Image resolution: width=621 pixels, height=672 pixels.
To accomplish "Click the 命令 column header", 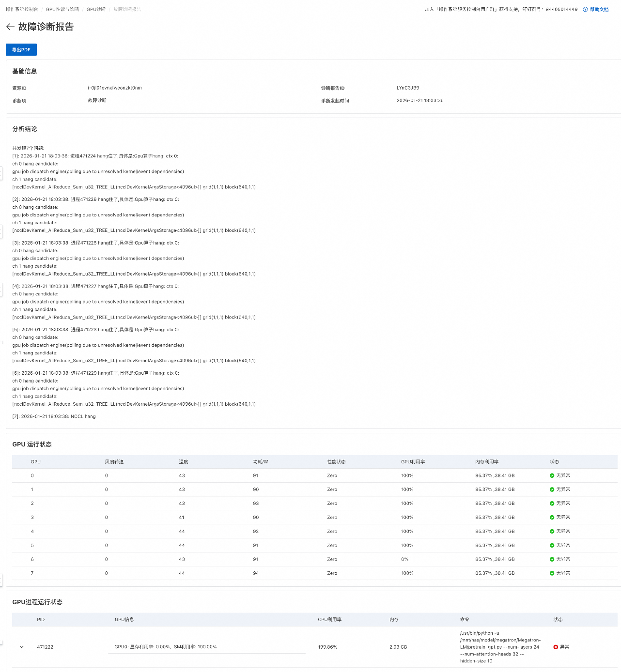I will [465, 620].
